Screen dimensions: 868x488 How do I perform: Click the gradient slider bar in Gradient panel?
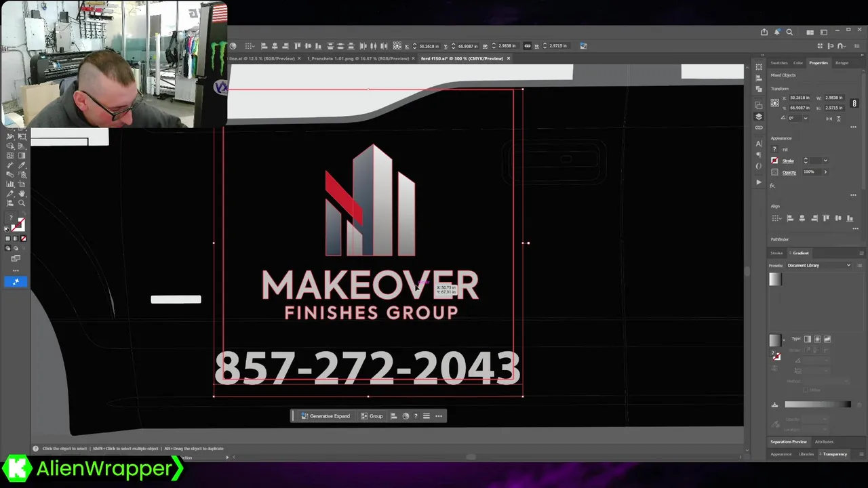point(818,405)
